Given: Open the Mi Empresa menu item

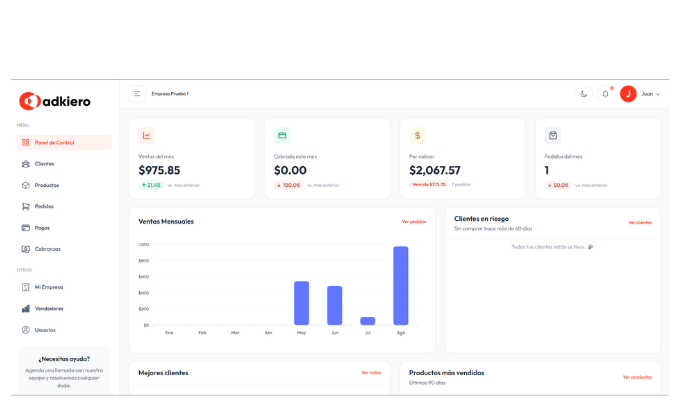Looking at the screenshot, I should click(64, 287).
